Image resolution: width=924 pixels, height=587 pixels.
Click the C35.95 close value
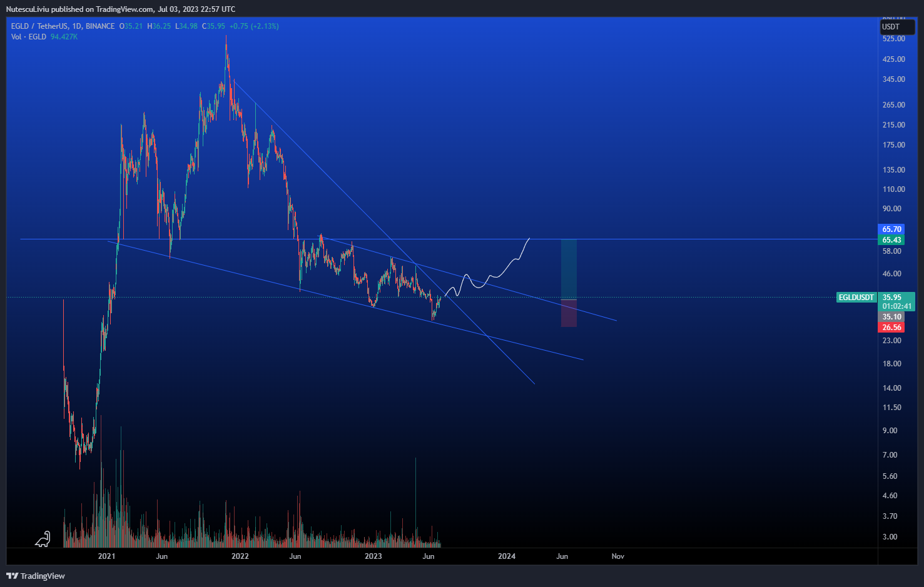tap(213, 26)
